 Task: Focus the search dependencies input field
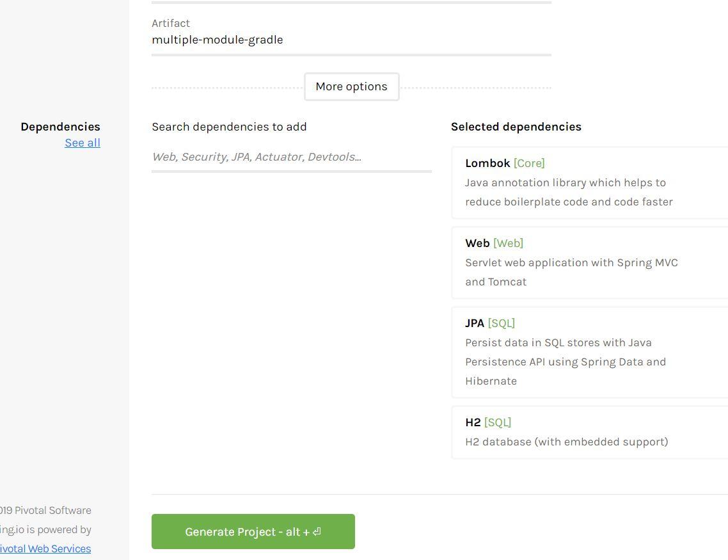pos(291,157)
